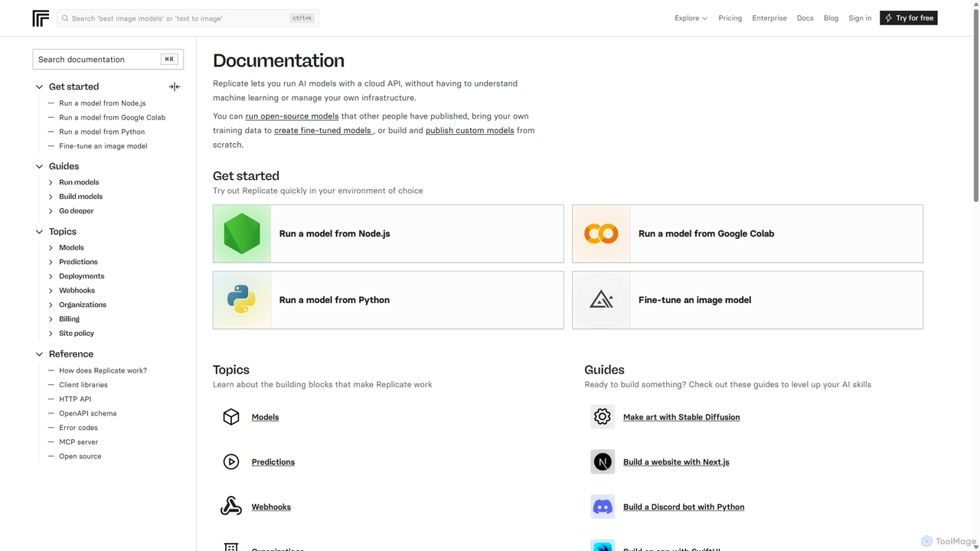Open Fine-tune an image model card
Screen dimensions: 980x551
pyautogui.click(x=747, y=300)
